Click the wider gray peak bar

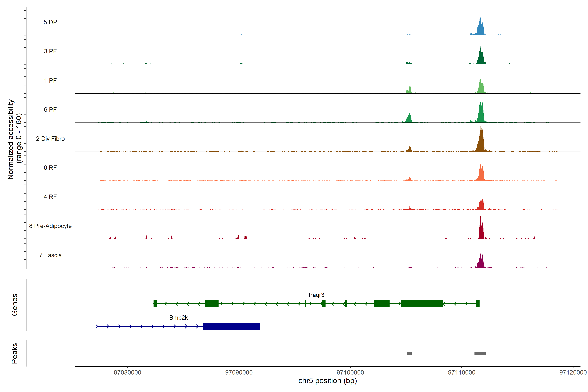480,353
